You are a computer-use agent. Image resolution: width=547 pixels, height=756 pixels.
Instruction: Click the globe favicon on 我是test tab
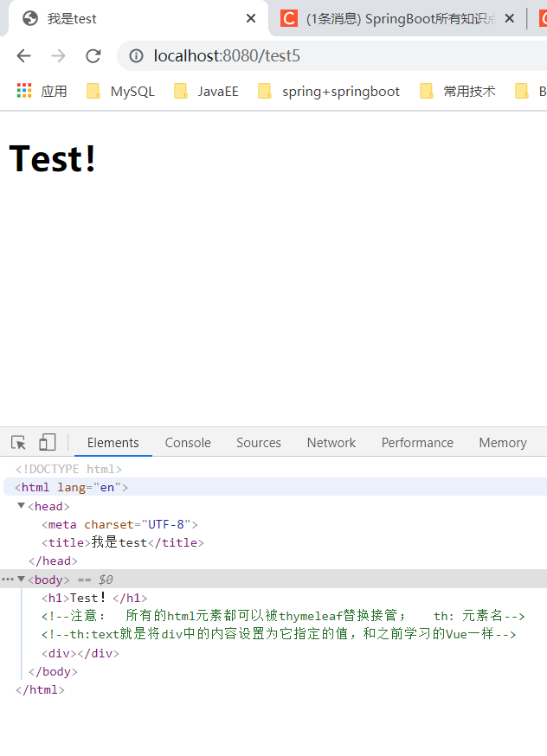[x=30, y=18]
